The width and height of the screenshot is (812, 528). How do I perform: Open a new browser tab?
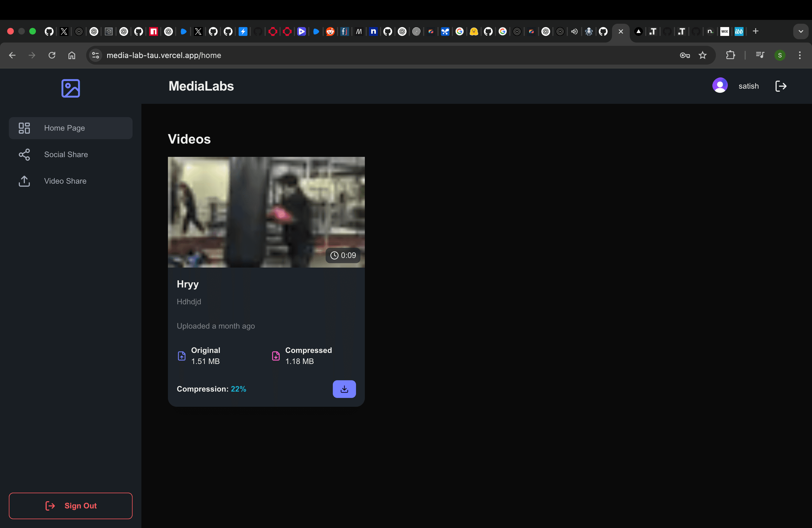point(755,31)
